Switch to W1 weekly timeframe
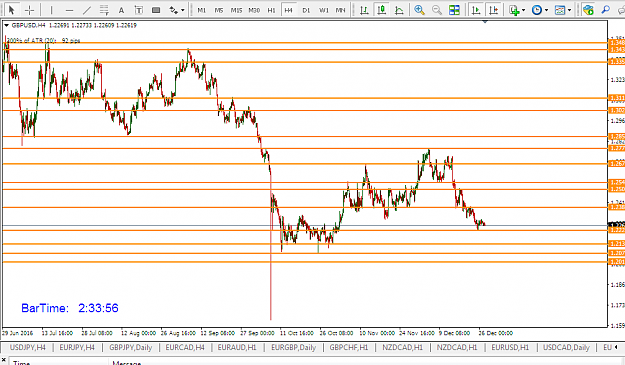 (x=324, y=10)
